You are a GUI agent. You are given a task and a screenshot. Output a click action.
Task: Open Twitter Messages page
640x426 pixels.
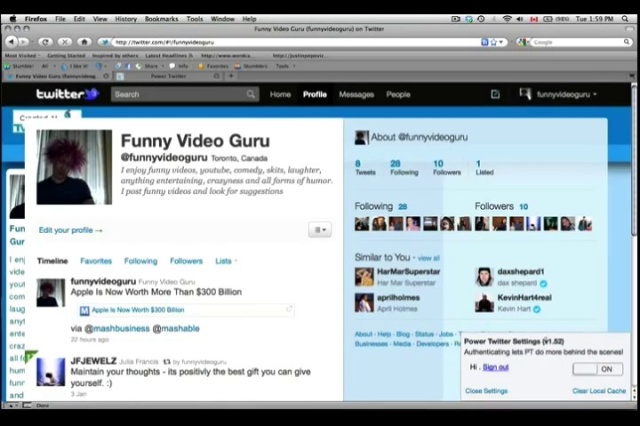356,94
